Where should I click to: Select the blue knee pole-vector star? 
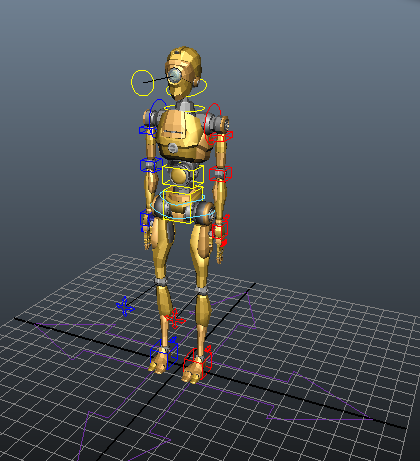pos(125,306)
